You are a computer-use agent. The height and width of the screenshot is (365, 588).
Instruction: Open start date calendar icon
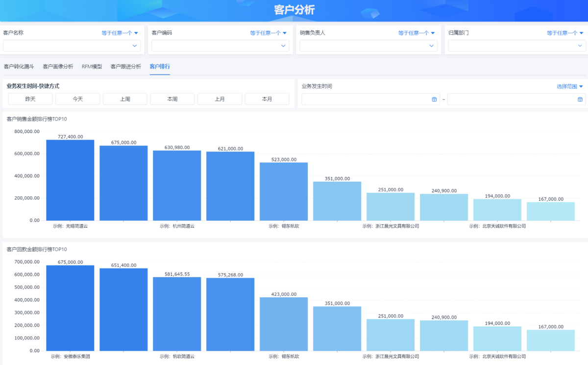tap(434, 99)
